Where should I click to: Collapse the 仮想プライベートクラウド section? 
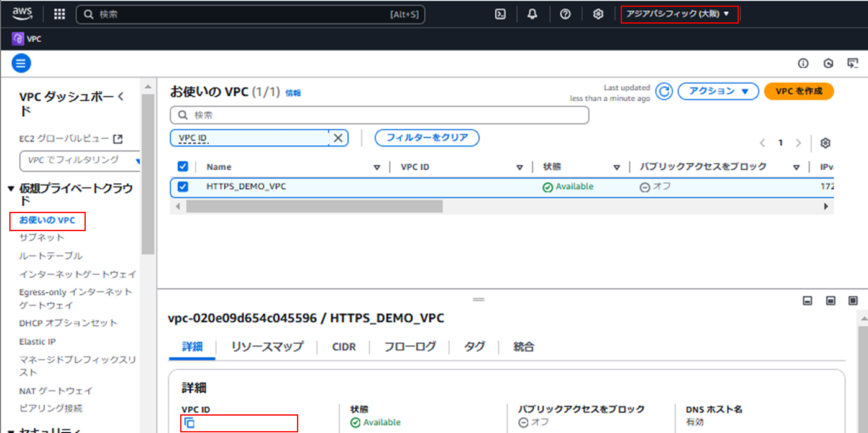point(11,188)
